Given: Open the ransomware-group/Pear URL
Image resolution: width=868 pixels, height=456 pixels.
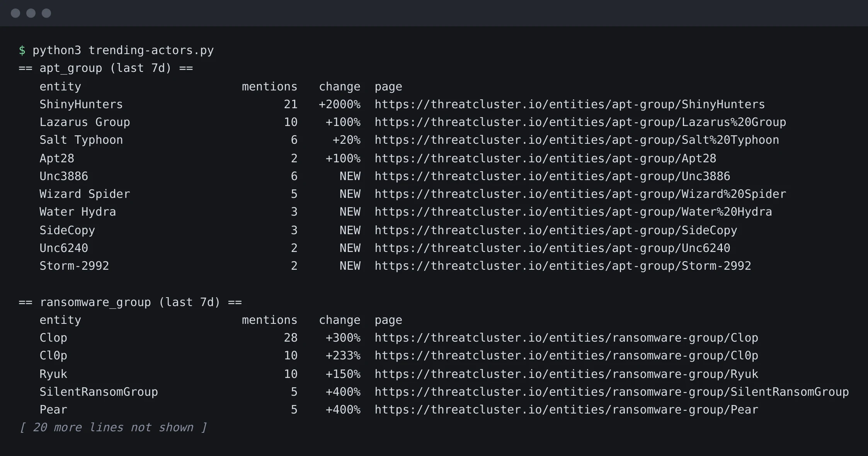Looking at the screenshot, I should tap(566, 410).
